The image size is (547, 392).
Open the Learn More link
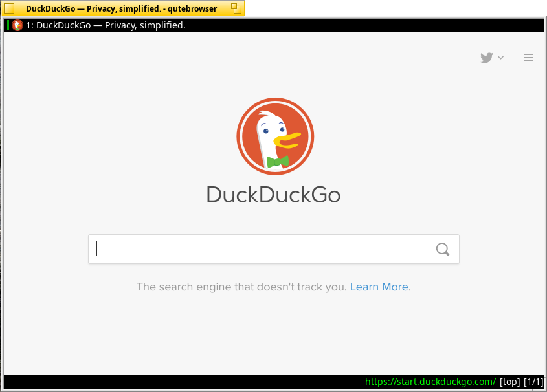[x=379, y=287]
